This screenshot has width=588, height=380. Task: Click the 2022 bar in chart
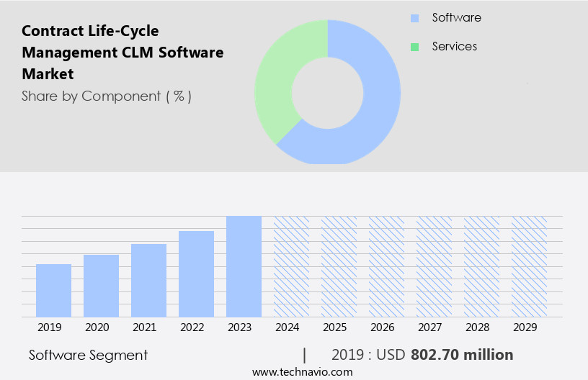point(196,273)
